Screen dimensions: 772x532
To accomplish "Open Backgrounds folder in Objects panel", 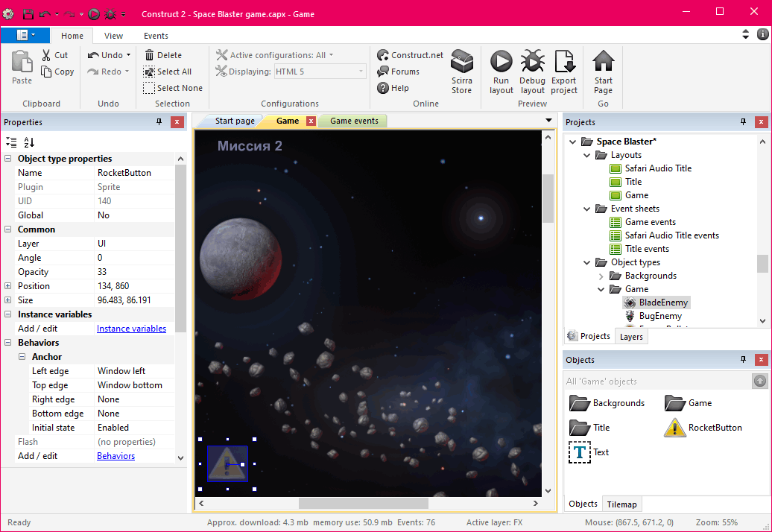I will point(607,402).
